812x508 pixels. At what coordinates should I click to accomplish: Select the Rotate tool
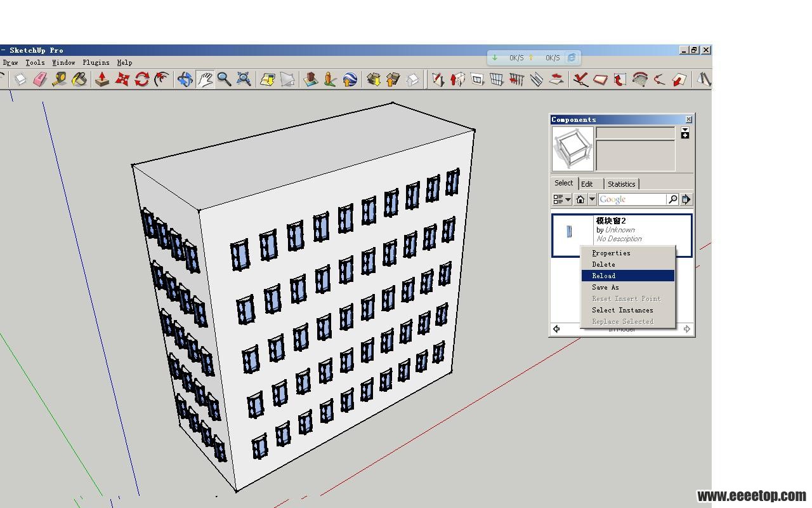142,79
